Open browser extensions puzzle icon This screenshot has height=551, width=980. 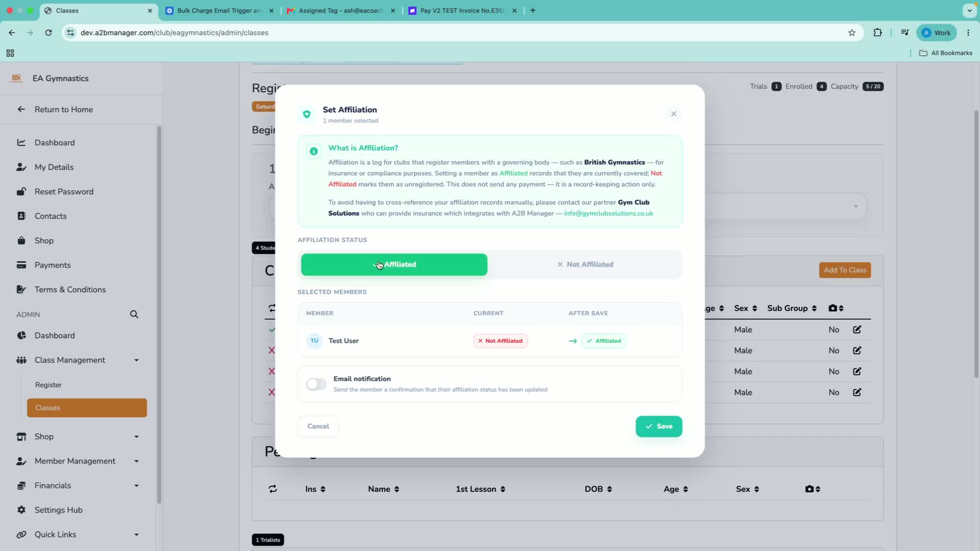[877, 33]
